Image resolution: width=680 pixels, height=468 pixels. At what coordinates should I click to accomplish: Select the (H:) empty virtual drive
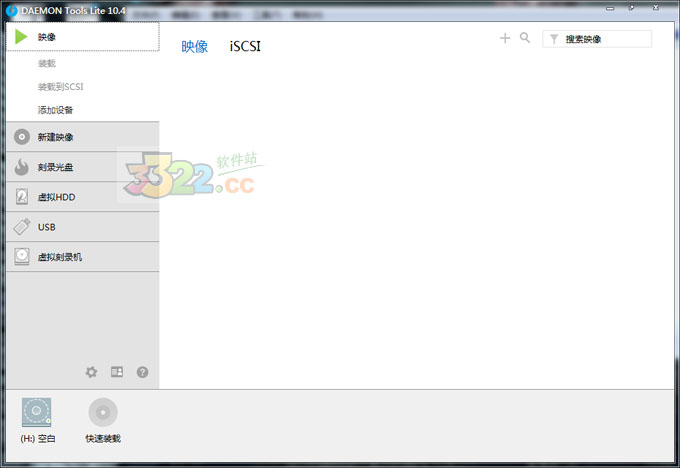(x=37, y=420)
